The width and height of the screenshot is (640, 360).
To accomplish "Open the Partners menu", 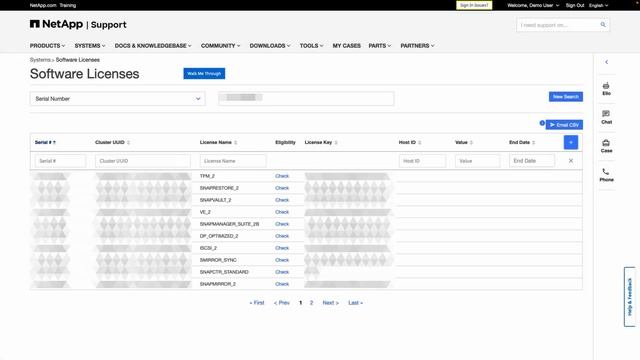I will 417,46.
